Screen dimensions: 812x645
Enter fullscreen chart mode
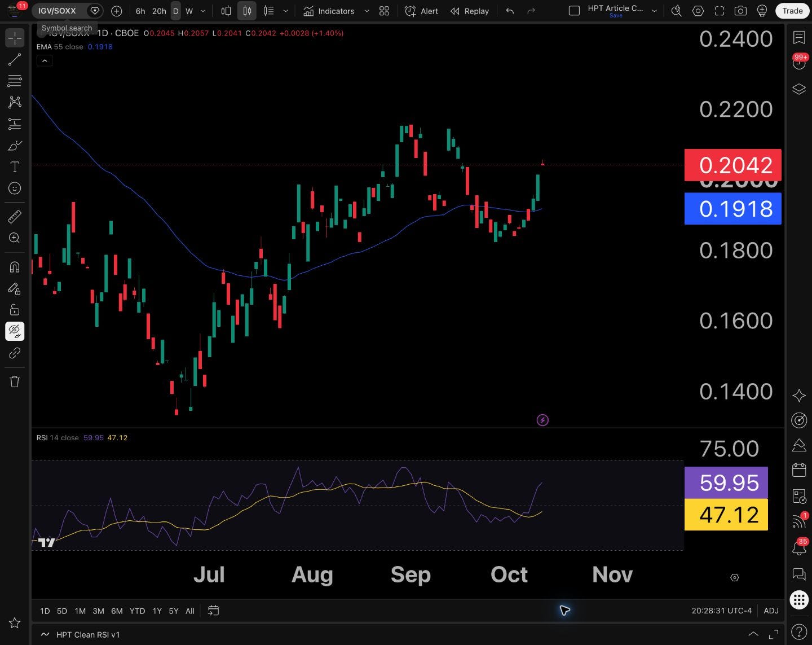[720, 11]
